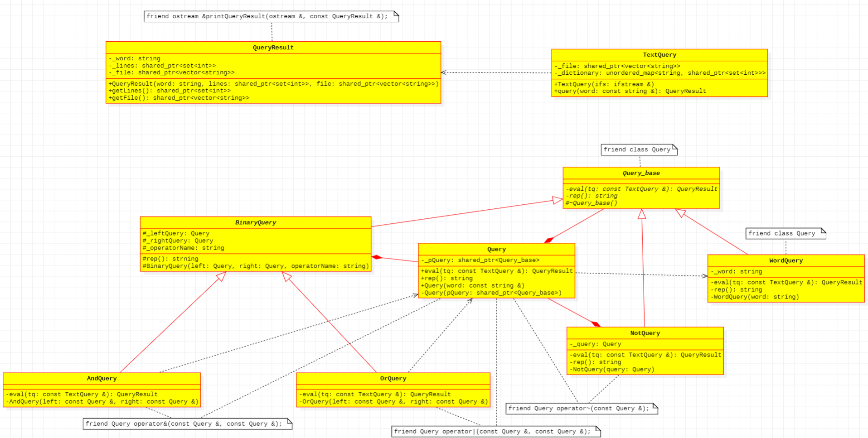Click the TextQuery class header
The image size is (868, 438).
(x=659, y=55)
